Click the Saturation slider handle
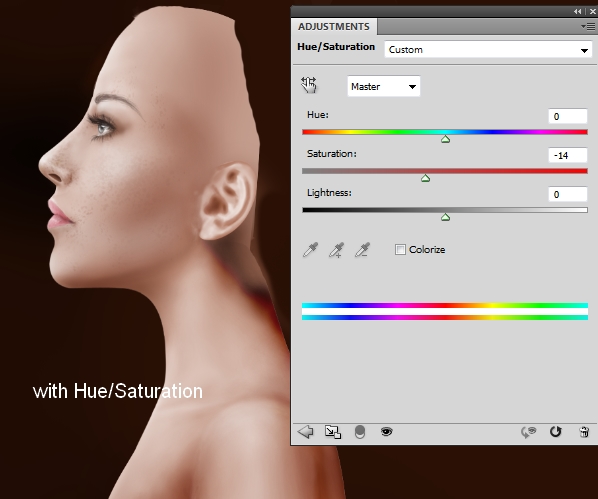This screenshot has height=499, width=598. pos(425,178)
